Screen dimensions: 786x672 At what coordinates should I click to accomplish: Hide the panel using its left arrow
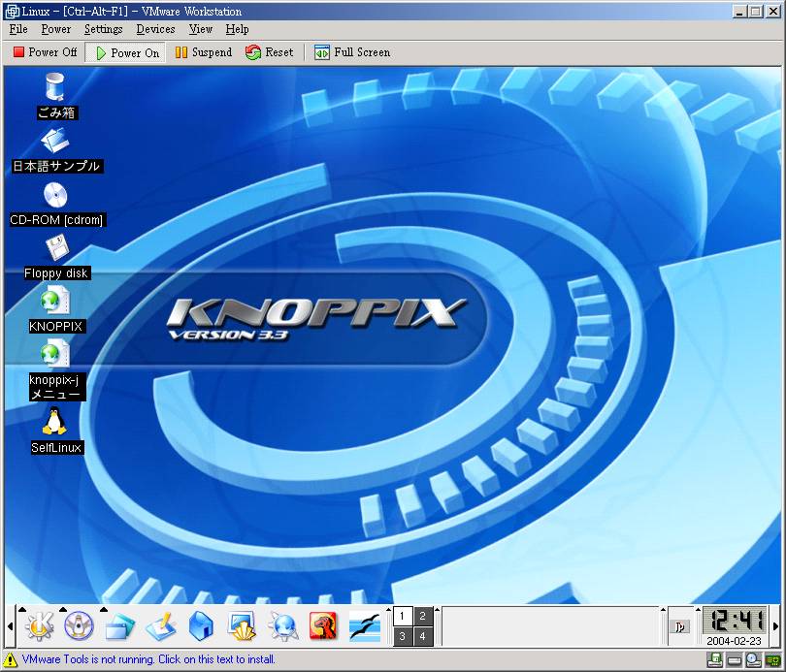10,625
